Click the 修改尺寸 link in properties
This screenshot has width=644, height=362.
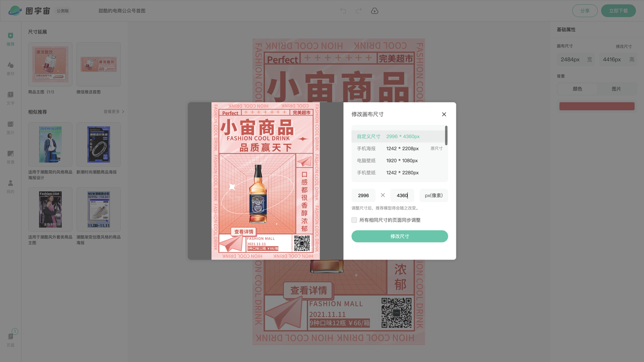(623, 46)
